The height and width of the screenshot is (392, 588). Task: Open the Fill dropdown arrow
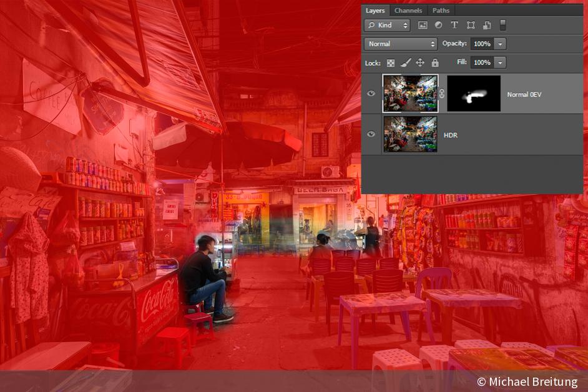[x=499, y=63]
